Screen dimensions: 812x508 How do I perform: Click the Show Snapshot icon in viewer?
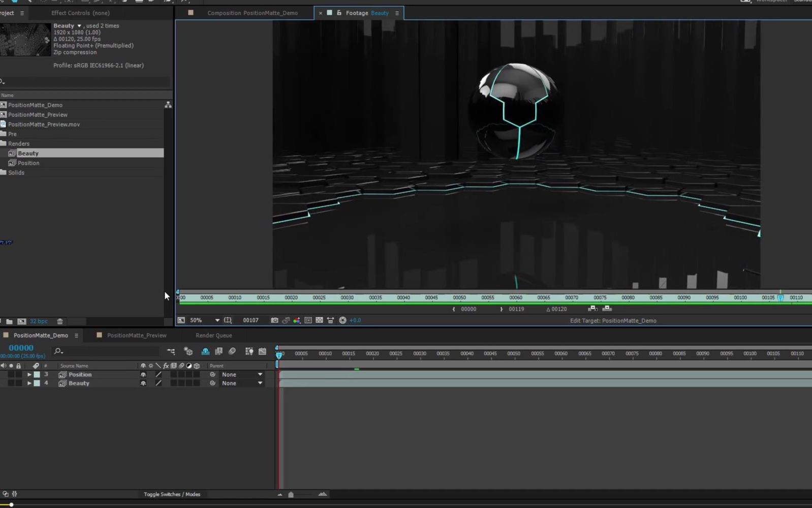286,320
